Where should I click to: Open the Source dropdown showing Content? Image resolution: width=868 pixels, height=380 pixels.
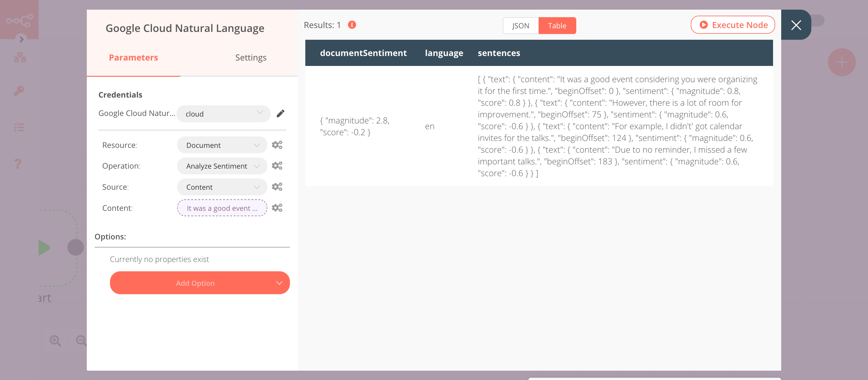[x=222, y=187]
